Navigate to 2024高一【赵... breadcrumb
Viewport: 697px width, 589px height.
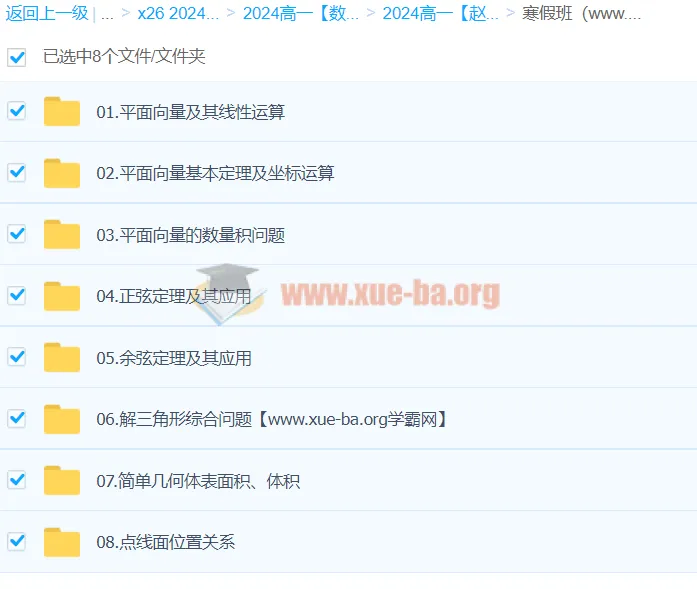440,14
